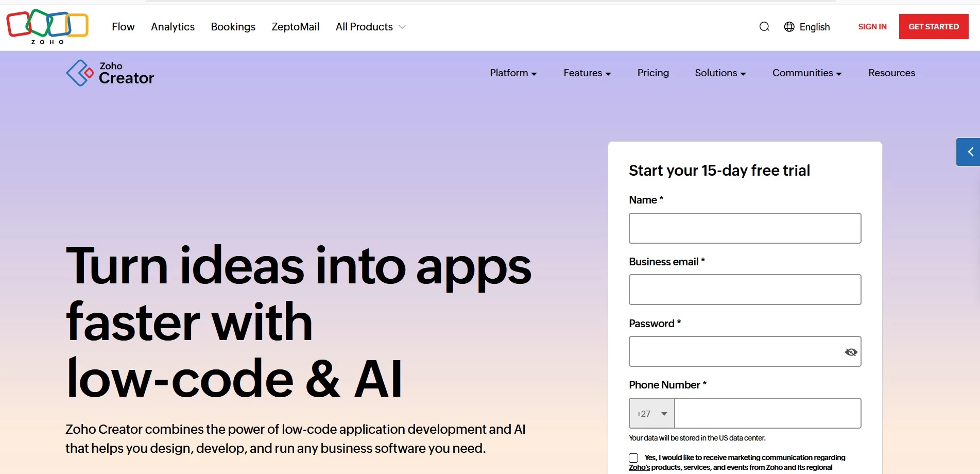Expand the blue side panel arrow
The width and height of the screenshot is (980, 474).
point(969,152)
